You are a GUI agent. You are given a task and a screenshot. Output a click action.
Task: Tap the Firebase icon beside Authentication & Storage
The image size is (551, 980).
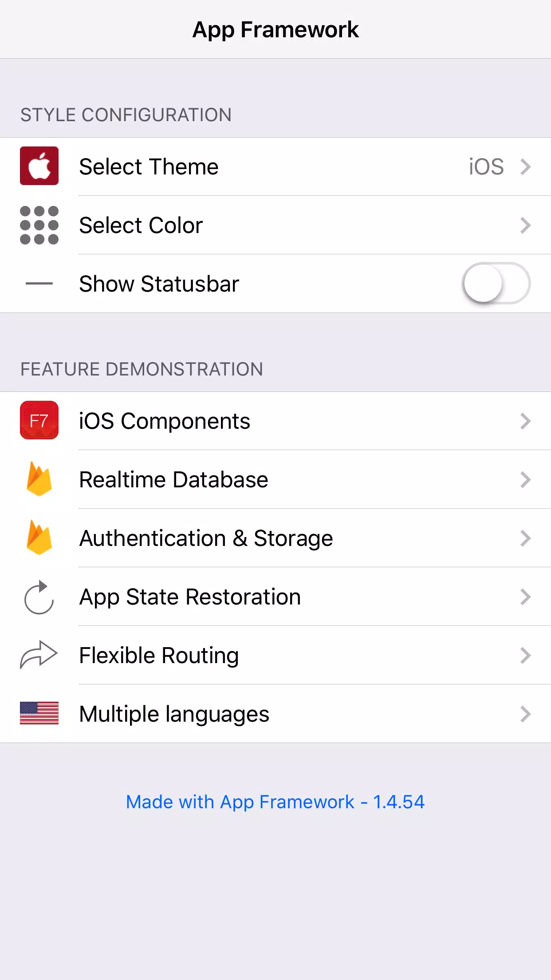pos(39,537)
